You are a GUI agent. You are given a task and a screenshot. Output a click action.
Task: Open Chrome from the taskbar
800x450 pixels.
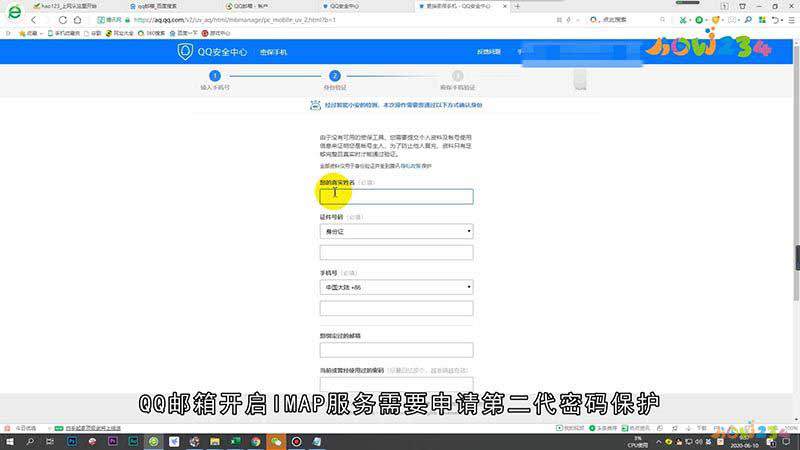click(x=256, y=442)
